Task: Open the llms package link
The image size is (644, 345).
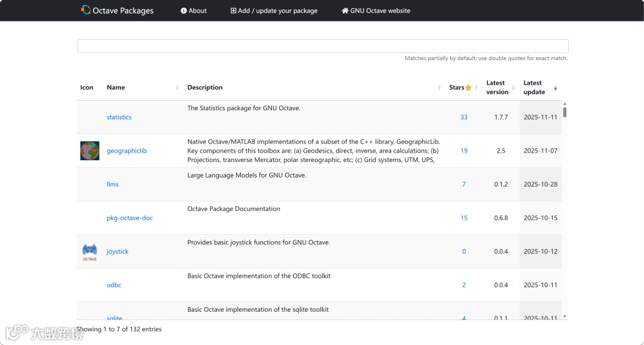Action: [113, 184]
